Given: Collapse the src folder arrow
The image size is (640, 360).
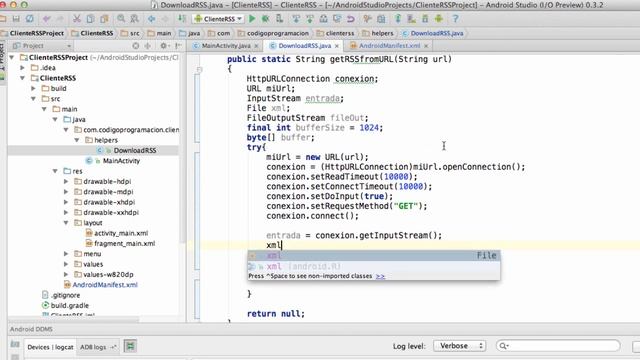Looking at the screenshot, I should click(33, 99).
